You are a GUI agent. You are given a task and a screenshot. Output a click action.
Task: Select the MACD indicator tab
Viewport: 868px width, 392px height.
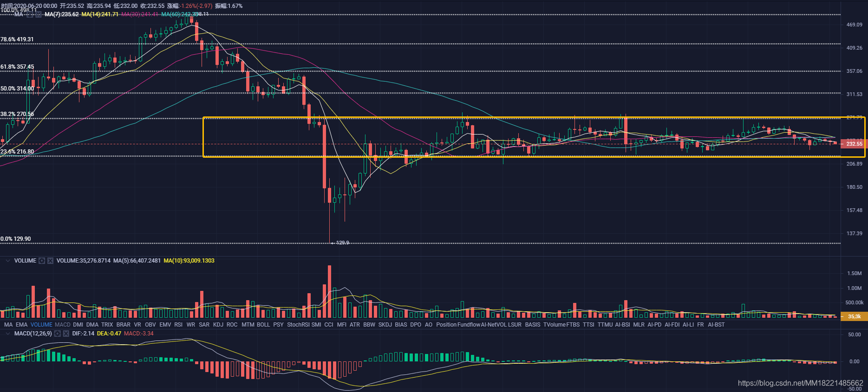click(63, 325)
